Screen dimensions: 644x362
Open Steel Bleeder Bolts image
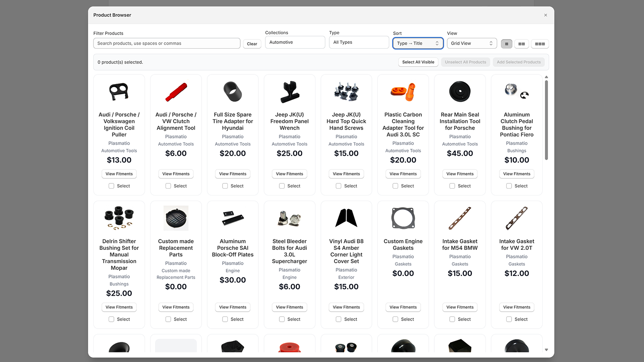tap(290, 218)
